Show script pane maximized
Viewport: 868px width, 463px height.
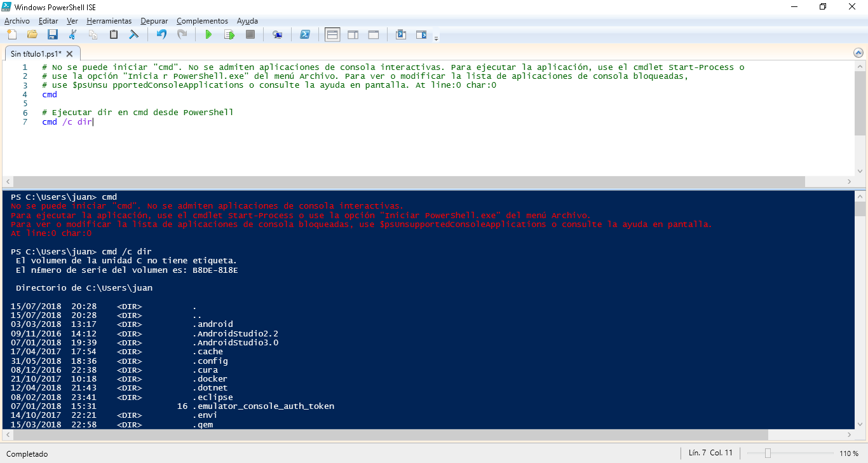pos(373,34)
